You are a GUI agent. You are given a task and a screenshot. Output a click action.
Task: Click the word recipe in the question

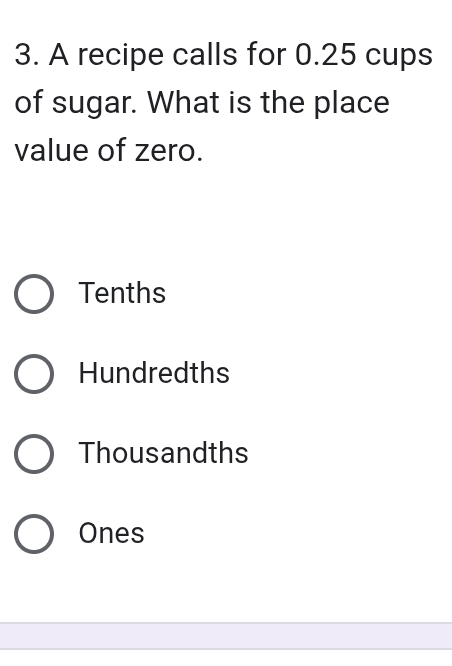click(120, 56)
